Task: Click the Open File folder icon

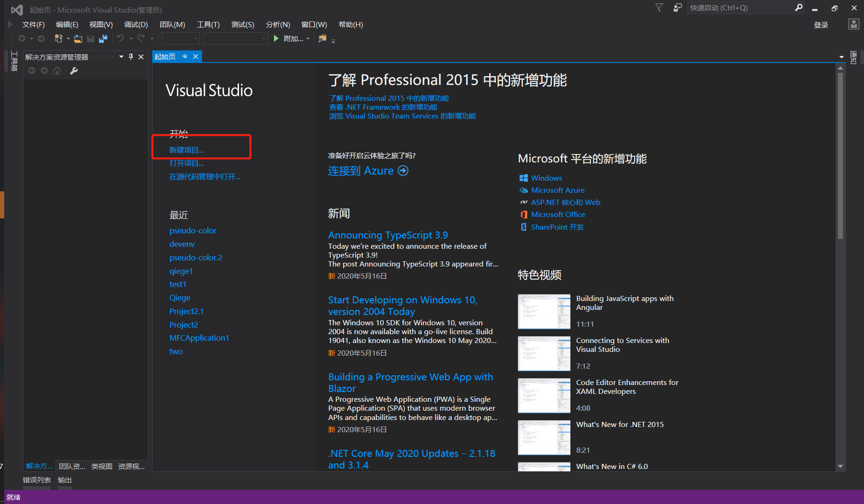Action: coord(78,39)
